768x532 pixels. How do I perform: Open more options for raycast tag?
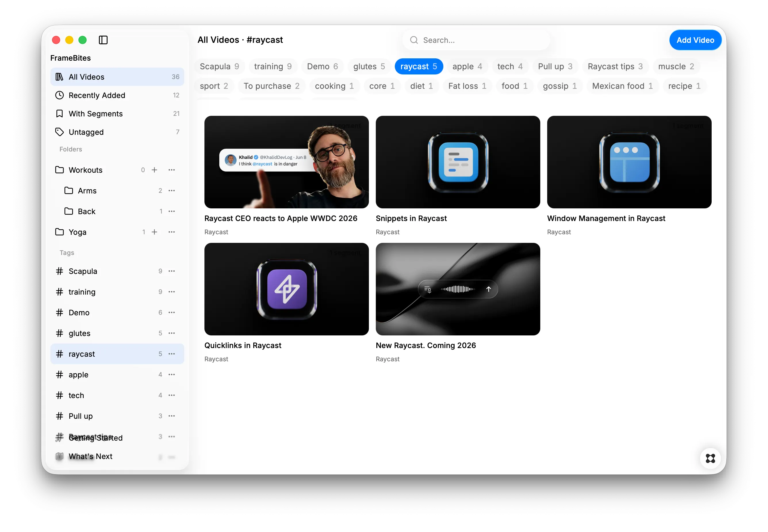[172, 354]
